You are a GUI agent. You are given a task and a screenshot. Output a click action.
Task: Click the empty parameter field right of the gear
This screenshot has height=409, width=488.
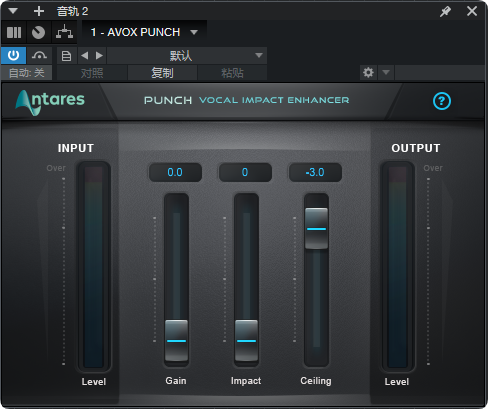(x=440, y=73)
